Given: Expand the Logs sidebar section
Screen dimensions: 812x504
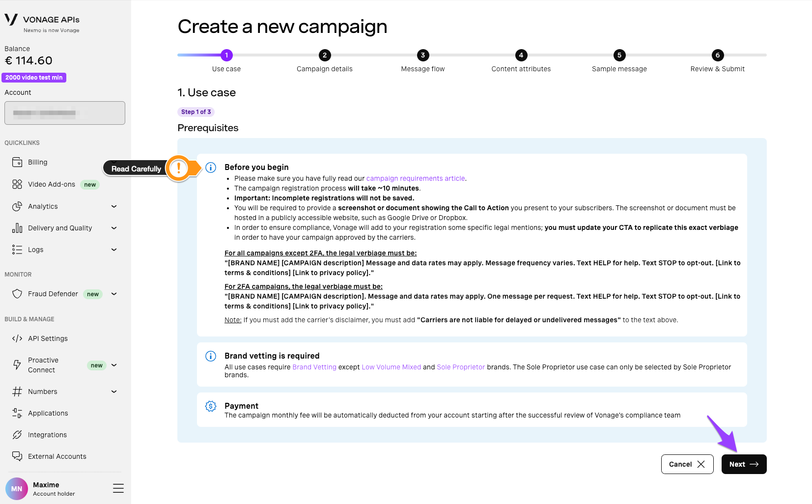Looking at the screenshot, I should click(x=113, y=250).
